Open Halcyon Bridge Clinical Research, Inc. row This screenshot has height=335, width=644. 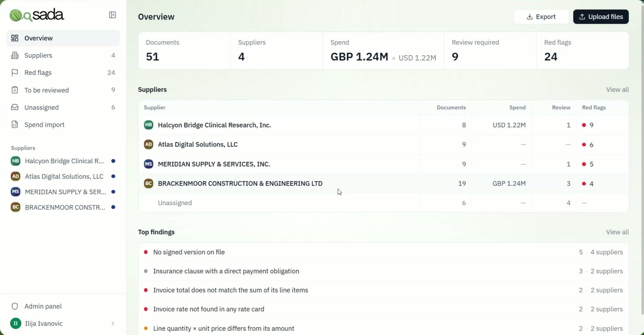pos(384,125)
